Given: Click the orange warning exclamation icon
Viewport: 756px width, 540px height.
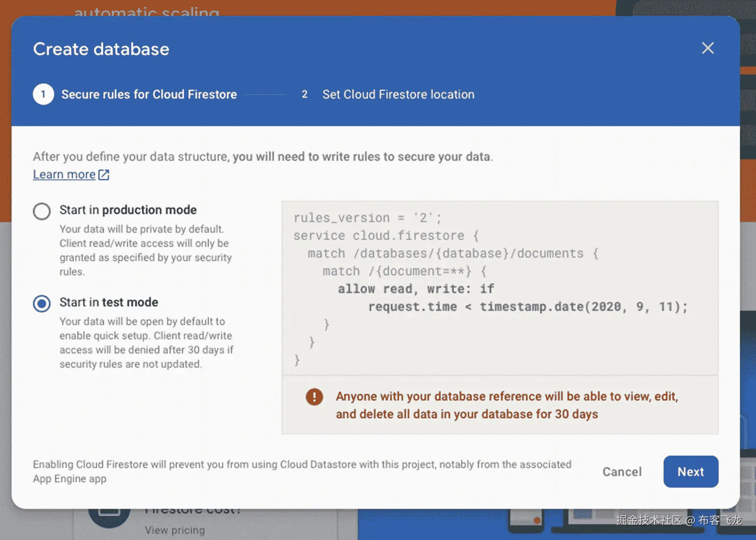Looking at the screenshot, I should 314,397.
